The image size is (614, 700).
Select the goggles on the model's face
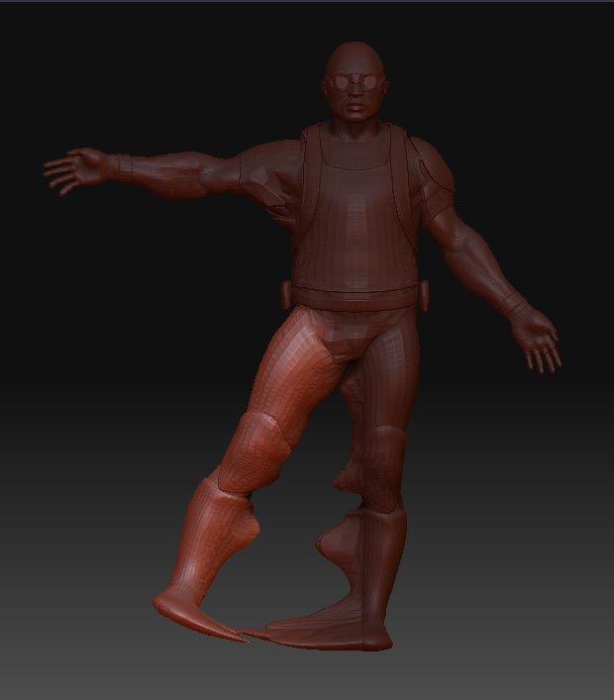tap(355, 83)
